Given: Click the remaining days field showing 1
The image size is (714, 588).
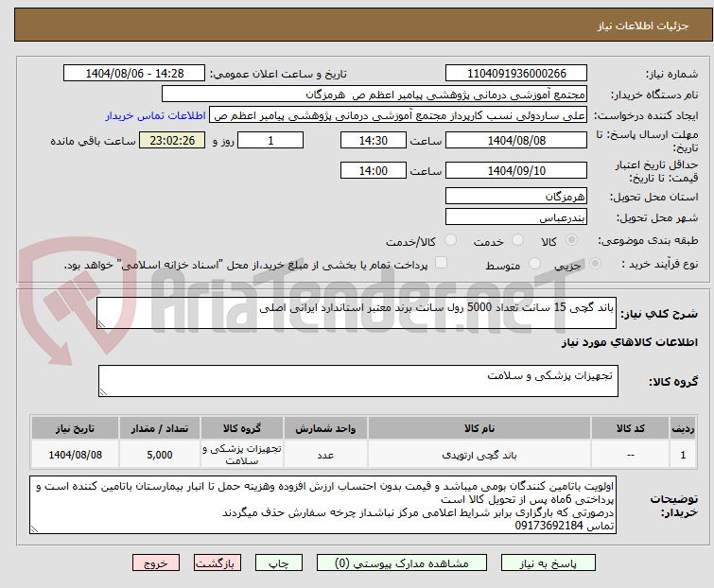Looking at the screenshot, I should [x=270, y=140].
